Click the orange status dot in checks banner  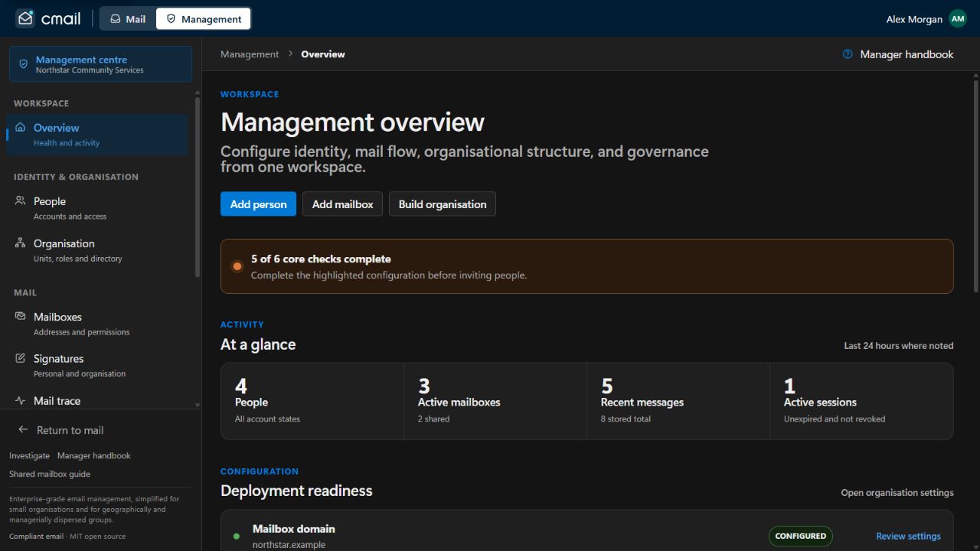237,266
